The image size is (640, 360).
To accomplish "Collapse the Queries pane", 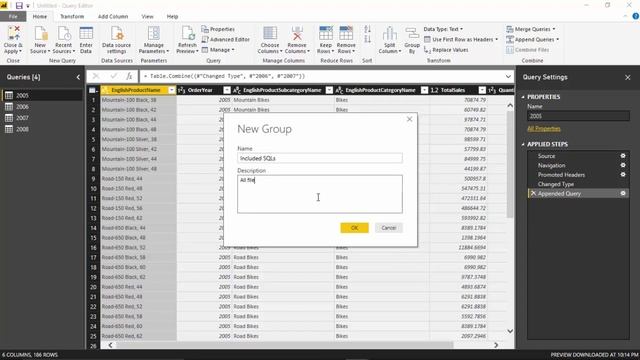I will (78, 77).
